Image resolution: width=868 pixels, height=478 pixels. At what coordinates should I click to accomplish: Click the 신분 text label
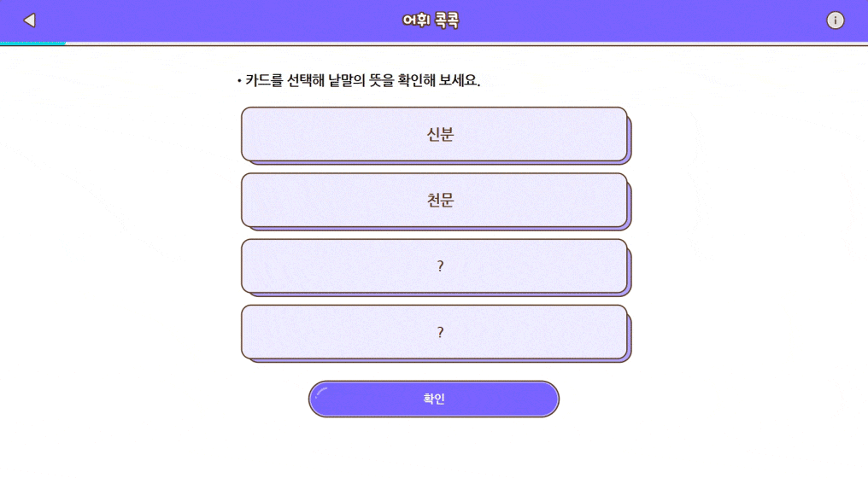[440, 134]
